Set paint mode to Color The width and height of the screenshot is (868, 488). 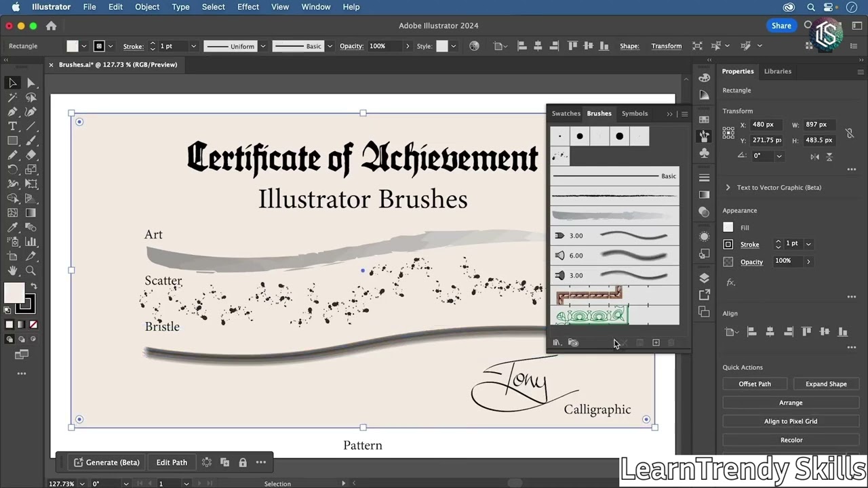[9, 325]
